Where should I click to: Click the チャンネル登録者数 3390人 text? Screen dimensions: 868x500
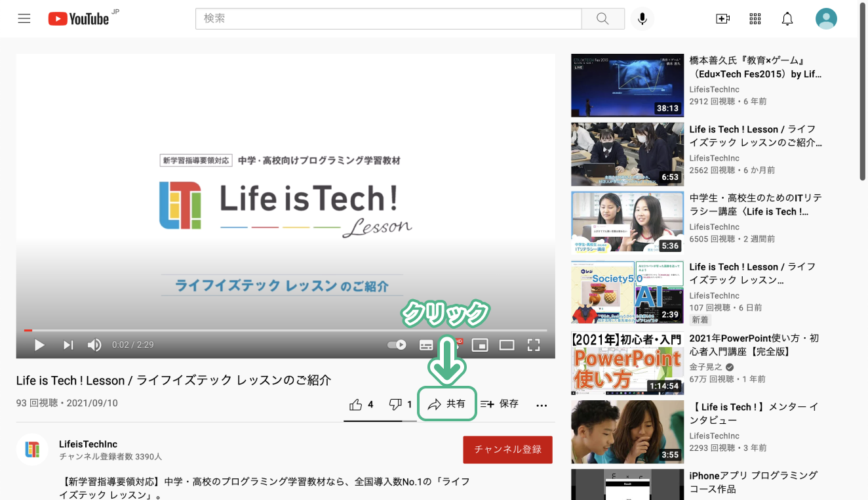pyautogui.click(x=110, y=456)
